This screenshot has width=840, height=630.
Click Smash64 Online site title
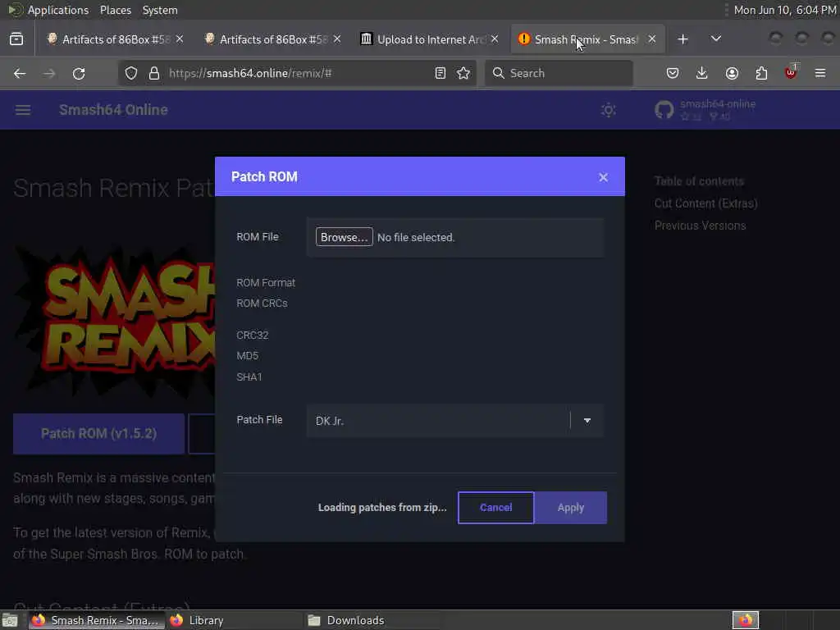click(x=113, y=110)
